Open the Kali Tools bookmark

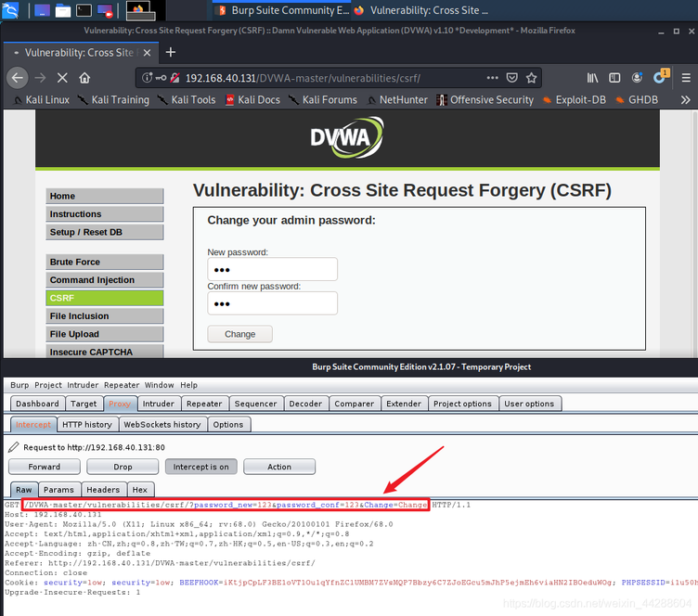187,100
